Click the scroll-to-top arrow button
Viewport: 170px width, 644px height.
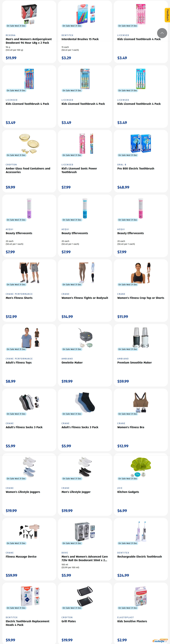click(x=162, y=33)
